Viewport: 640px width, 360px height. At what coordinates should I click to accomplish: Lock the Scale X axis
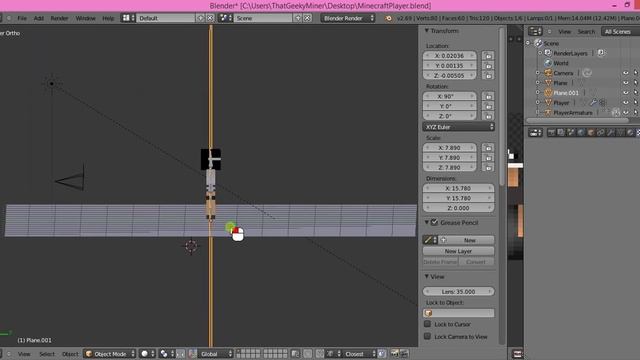(x=488, y=147)
